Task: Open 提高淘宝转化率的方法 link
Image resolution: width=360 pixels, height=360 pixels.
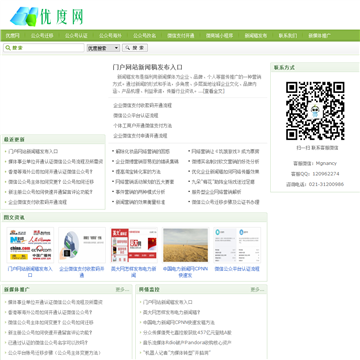Action: [x=138, y=172]
